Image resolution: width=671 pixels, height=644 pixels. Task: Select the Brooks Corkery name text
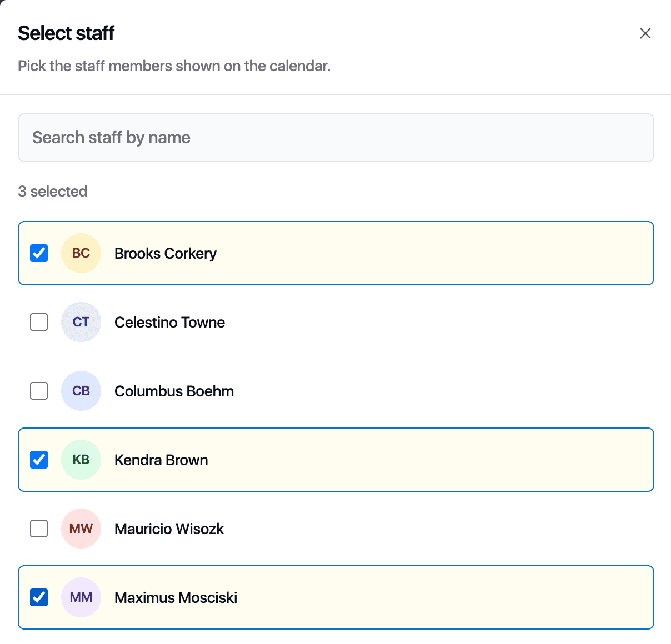tap(166, 254)
